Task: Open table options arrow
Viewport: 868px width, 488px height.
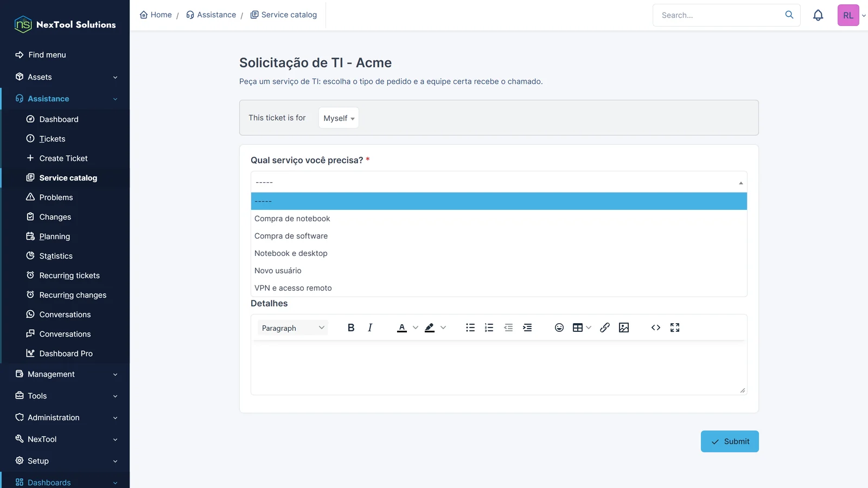Action: tap(589, 328)
